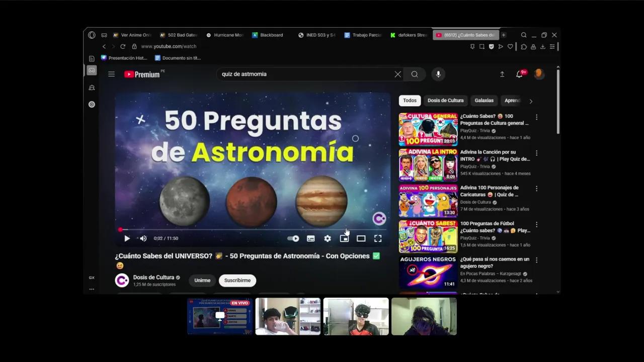Toggle the autoplay switch in the player
644x362 pixels.
293,239
